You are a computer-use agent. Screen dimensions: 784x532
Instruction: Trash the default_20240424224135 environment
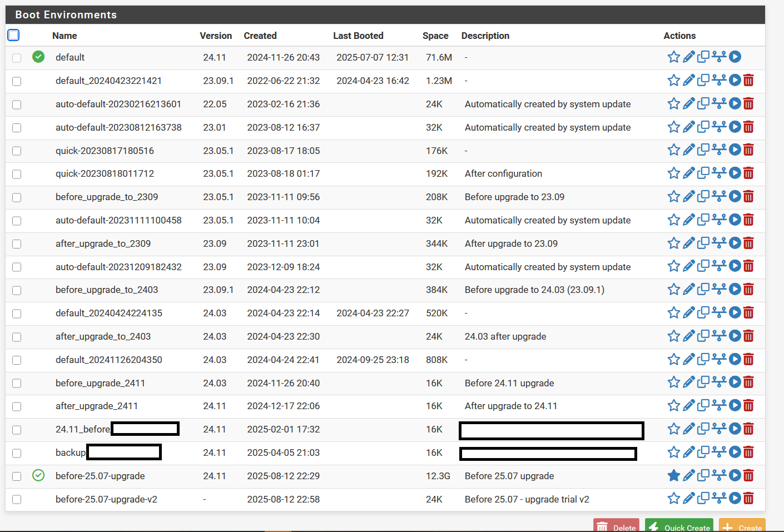[x=748, y=313]
